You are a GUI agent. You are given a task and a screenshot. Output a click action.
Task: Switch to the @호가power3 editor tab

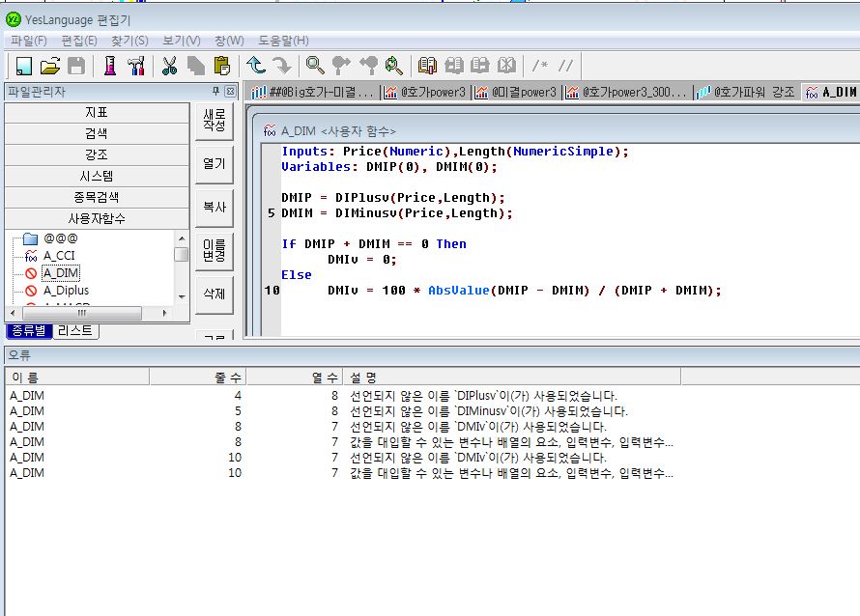click(x=424, y=93)
